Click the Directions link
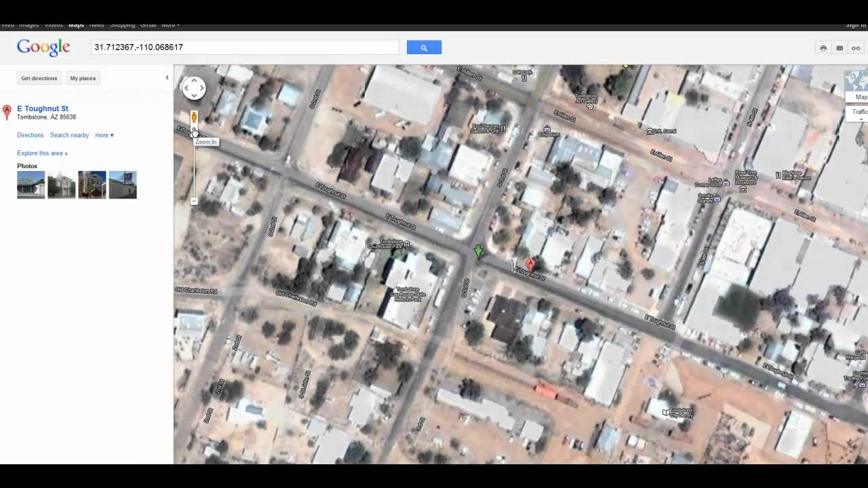The height and width of the screenshot is (488, 868). click(x=31, y=136)
